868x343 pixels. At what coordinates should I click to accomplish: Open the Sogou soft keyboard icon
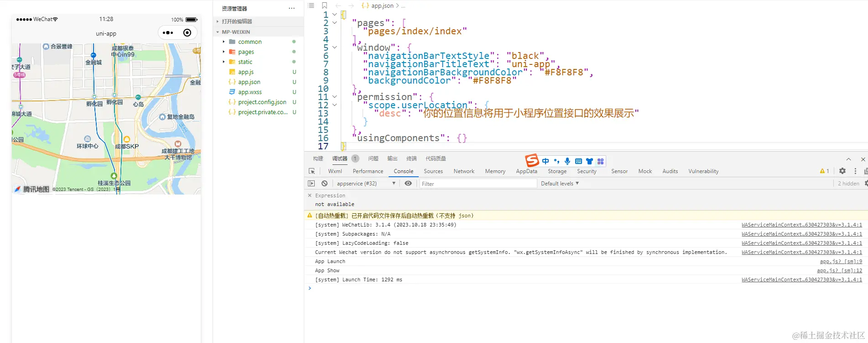pyautogui.click(x=578, y=161)
